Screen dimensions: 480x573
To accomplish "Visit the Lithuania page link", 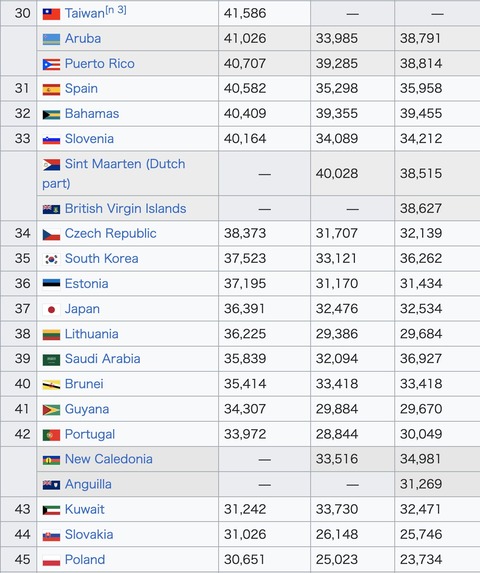I will (x=91, y=334).
